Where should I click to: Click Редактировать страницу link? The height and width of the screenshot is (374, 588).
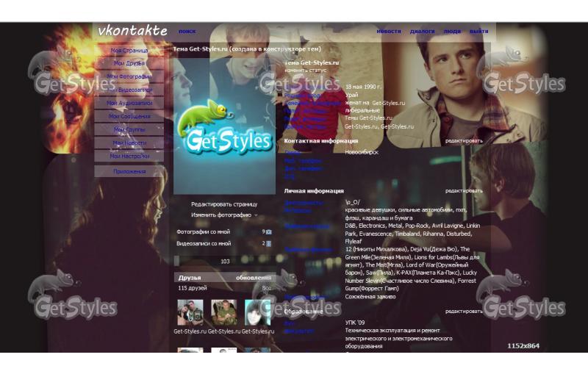(x=224, y=204)
